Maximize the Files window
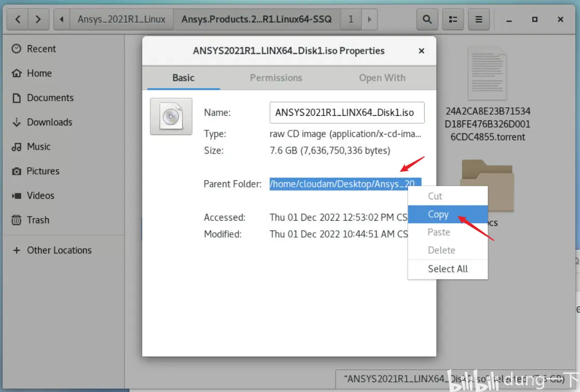 (534, 19)
